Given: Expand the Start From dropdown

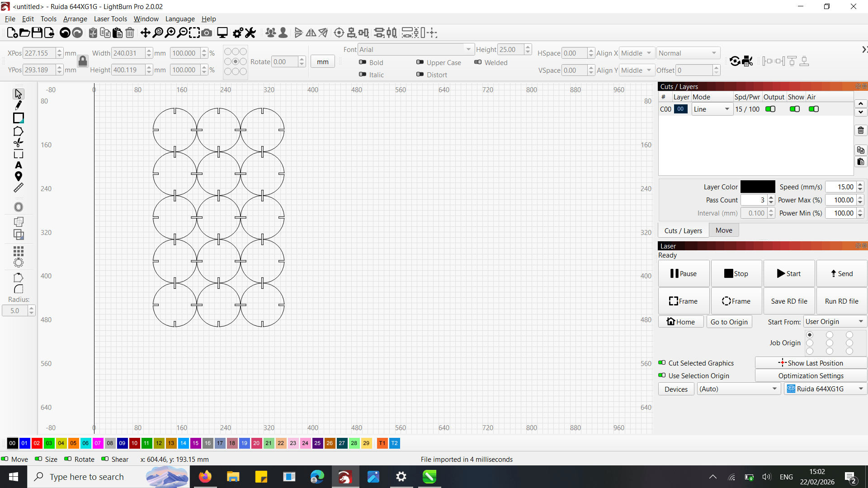Looking at the screenshot, I should [x=835, y=322].
